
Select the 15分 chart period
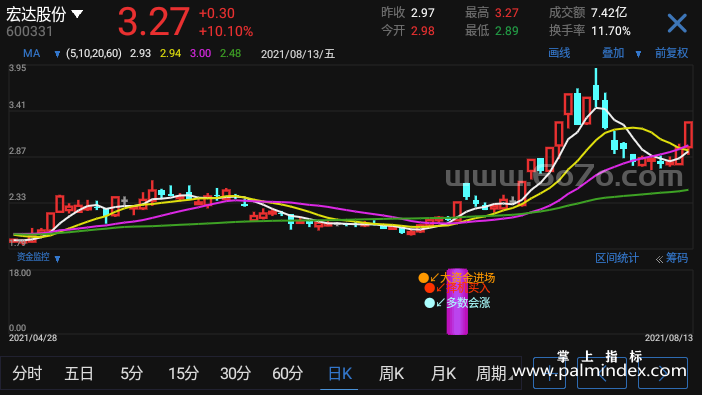[184, 373]
